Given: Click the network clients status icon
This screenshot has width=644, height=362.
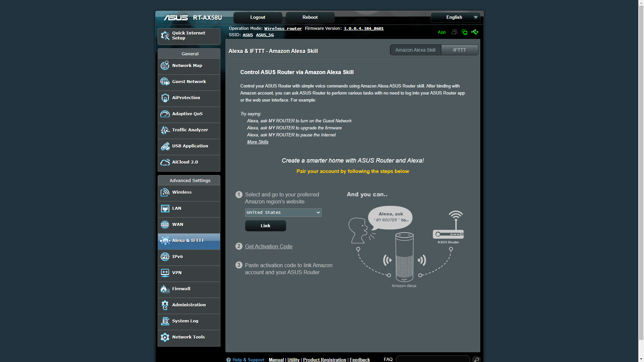Looking at the screenshot, I should click(x=465, y=32).
